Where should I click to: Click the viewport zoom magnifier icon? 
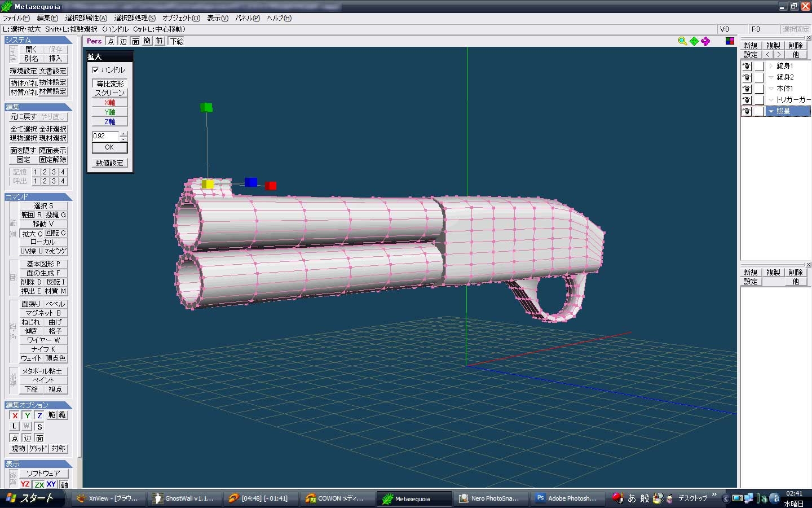point(682,41)
